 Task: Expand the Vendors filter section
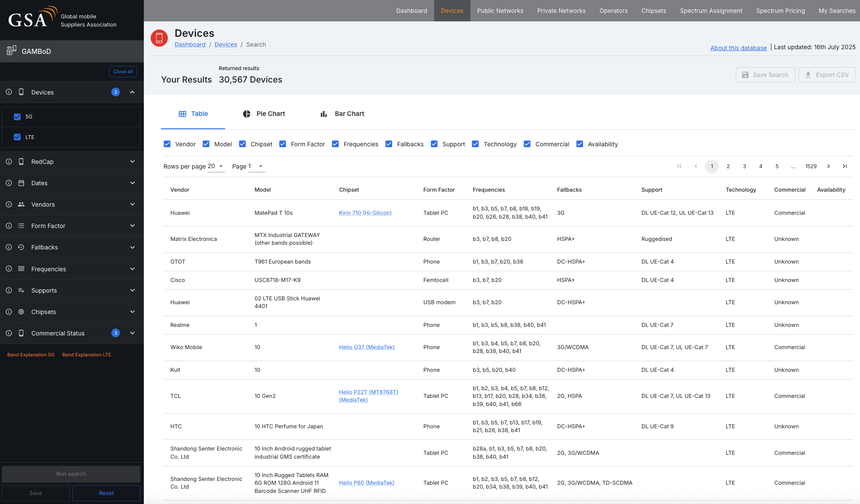pyautogui.click(x=132, y=205)
